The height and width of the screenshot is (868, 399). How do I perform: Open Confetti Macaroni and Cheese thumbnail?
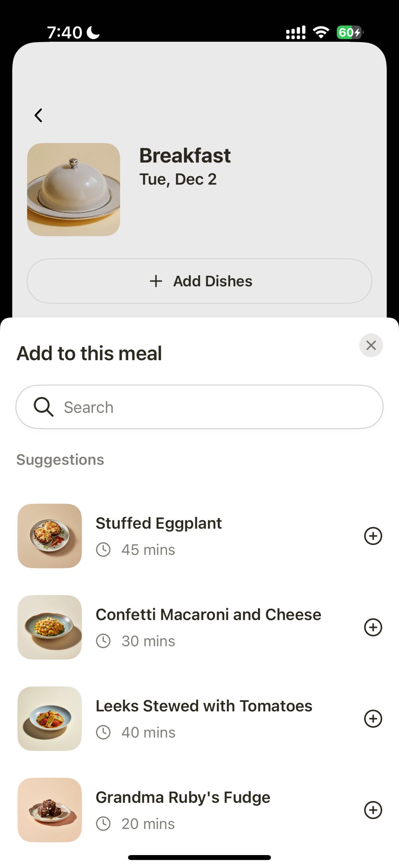[x=50, y=627]
